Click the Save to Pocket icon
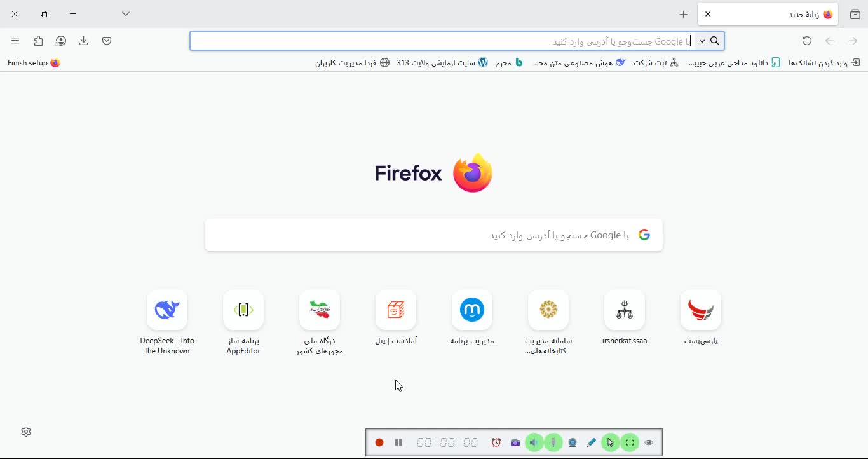The width and height of the screenshot is (868, 459). point(107,41)
